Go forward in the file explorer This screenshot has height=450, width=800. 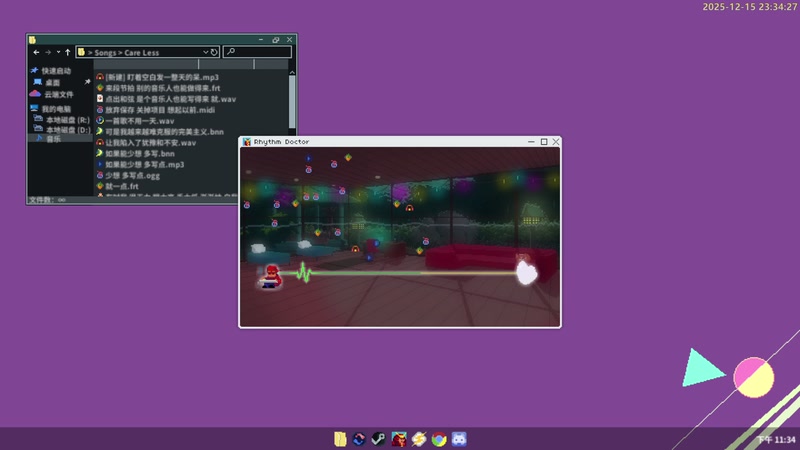tap(47, 52)
